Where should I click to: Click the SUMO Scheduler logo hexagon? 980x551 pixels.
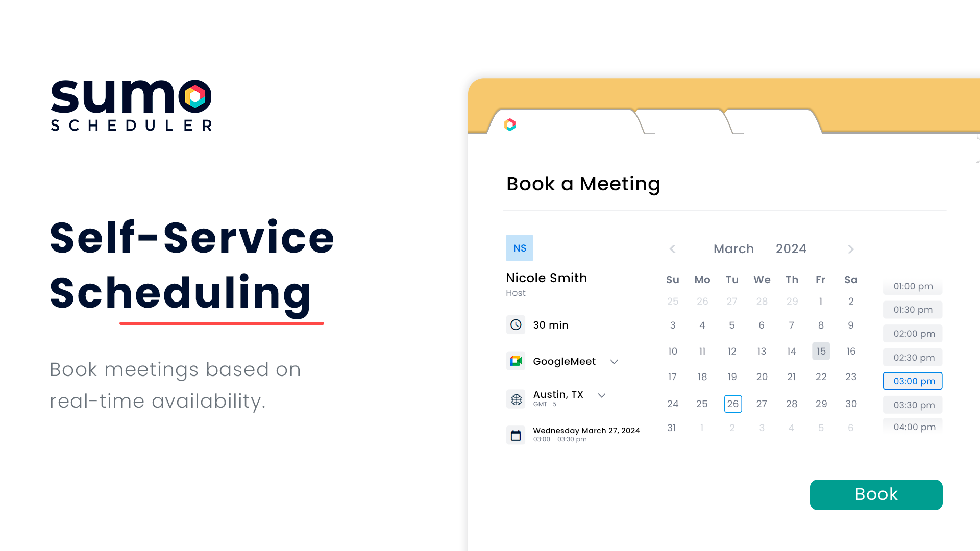pos(194,96)
